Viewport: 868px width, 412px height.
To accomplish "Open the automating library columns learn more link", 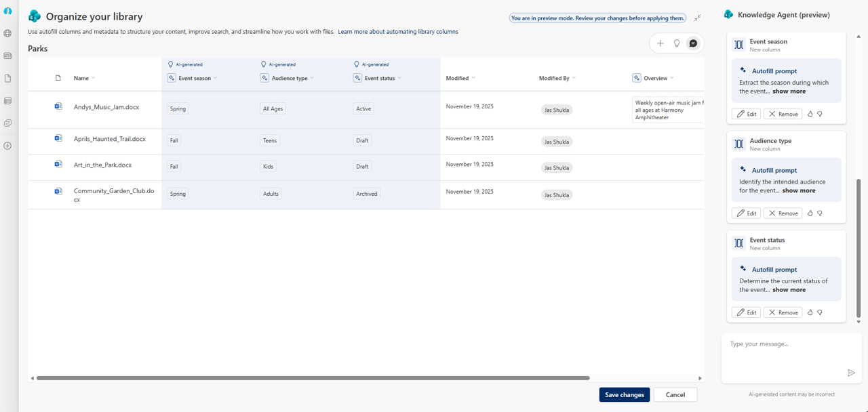I will (x=397, y=31).
